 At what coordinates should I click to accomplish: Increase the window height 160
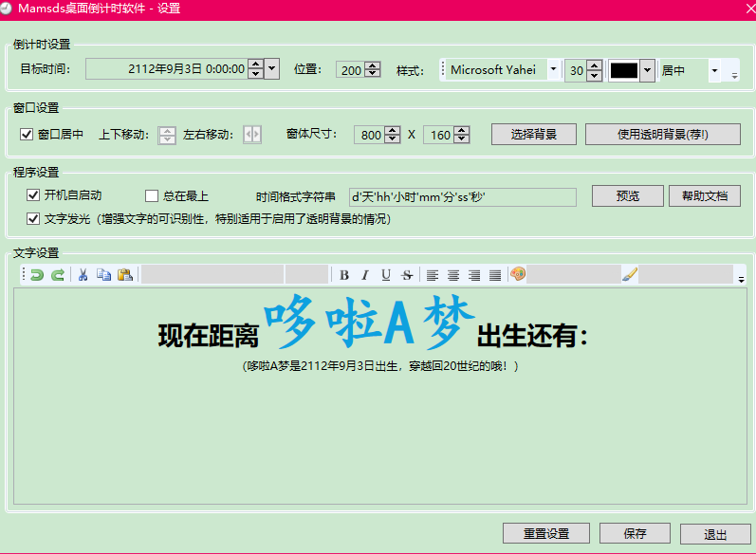click(x=462, y=130)
